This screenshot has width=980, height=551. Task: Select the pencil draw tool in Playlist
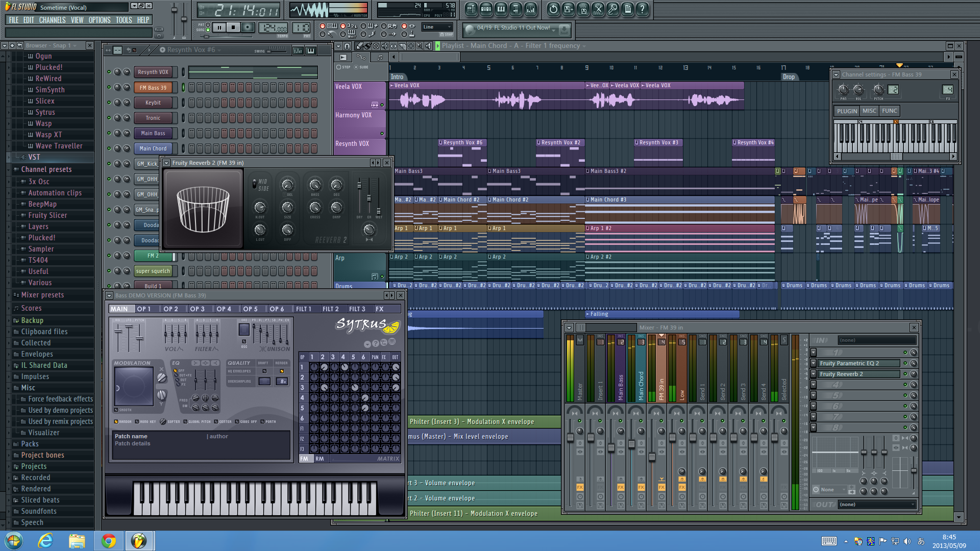point(359,46)
